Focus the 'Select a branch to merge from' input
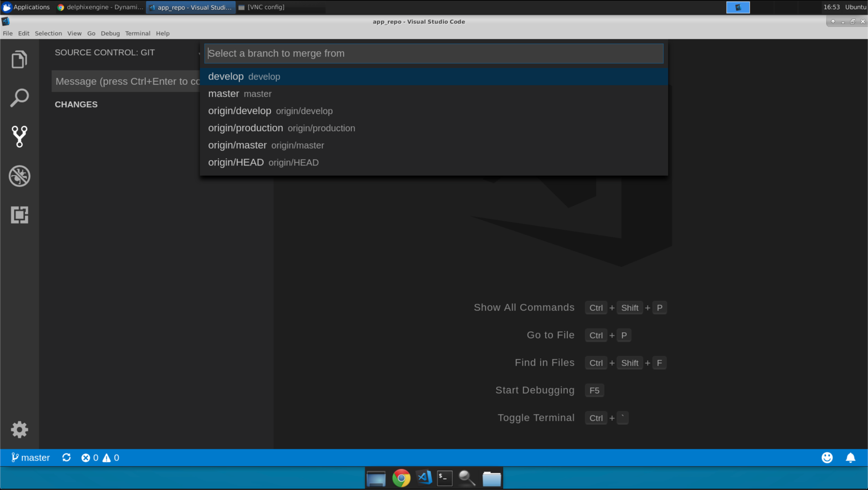 [x=434, y=53]
